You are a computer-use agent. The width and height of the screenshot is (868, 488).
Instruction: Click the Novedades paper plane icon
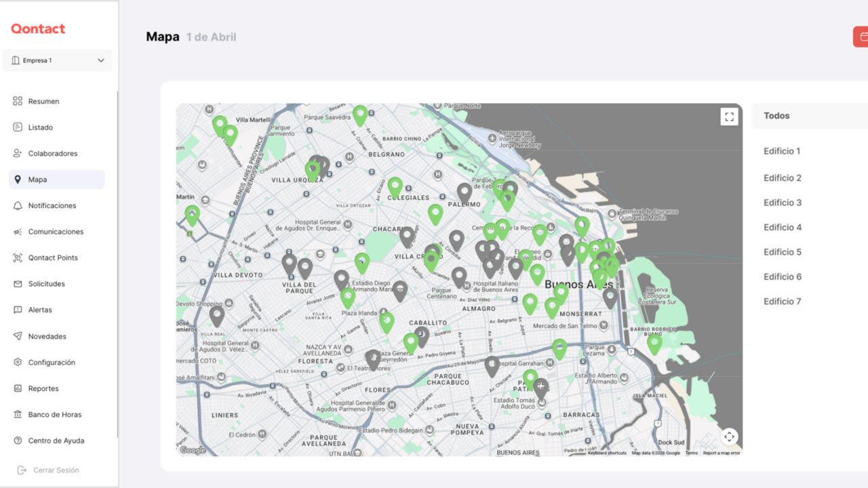coord(18,336)
